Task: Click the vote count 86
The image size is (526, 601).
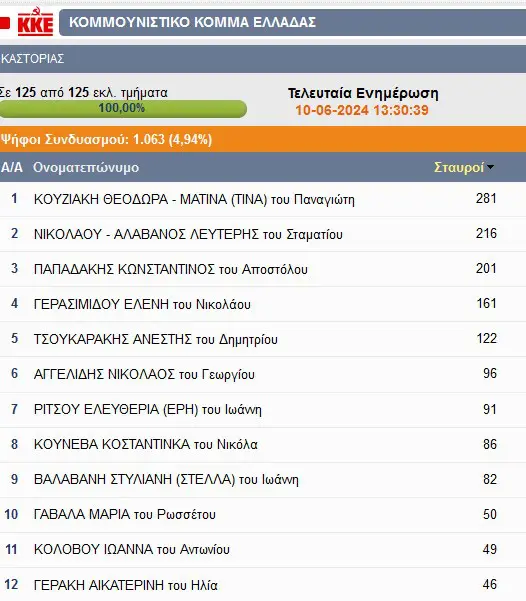Action: pyautogui.click(x=490, y=444)
